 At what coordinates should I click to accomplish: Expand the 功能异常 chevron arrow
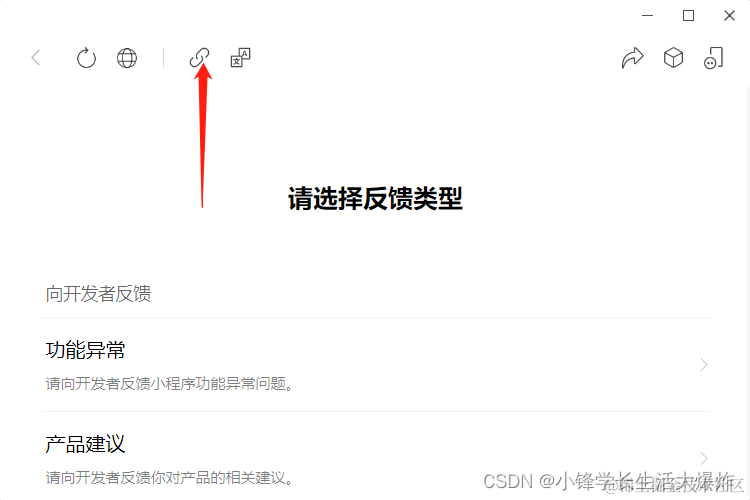click(x=704, y=365)
